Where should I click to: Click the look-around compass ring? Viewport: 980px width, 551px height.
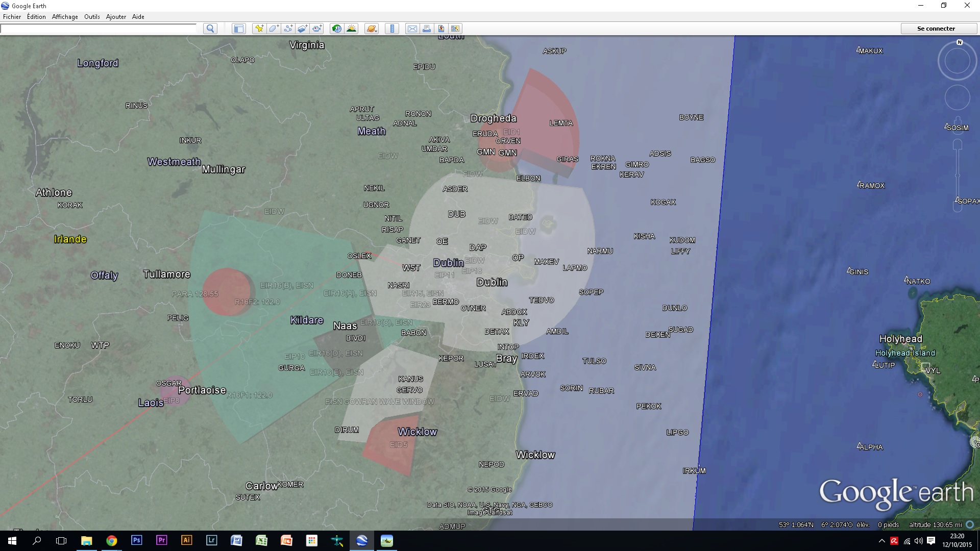pyautogui.click(x=957, y=61)
